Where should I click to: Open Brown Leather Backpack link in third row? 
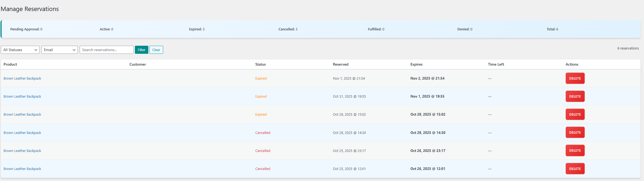(22, 115)
